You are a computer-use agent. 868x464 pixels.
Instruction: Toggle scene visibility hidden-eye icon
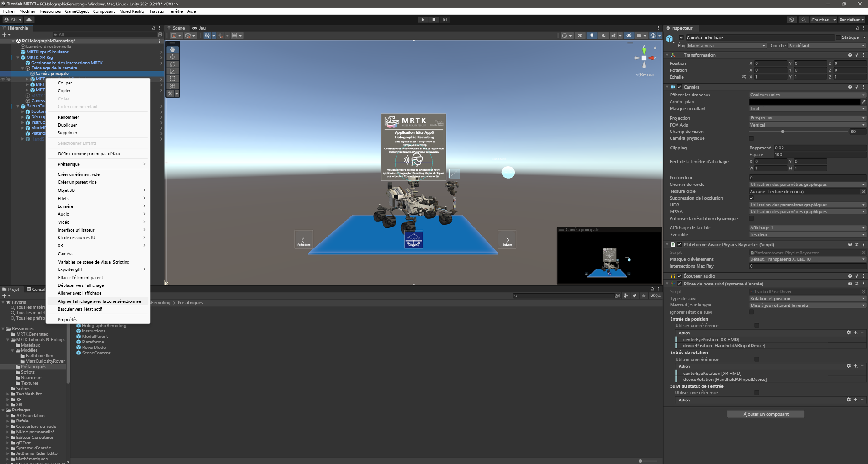[629, 36]
